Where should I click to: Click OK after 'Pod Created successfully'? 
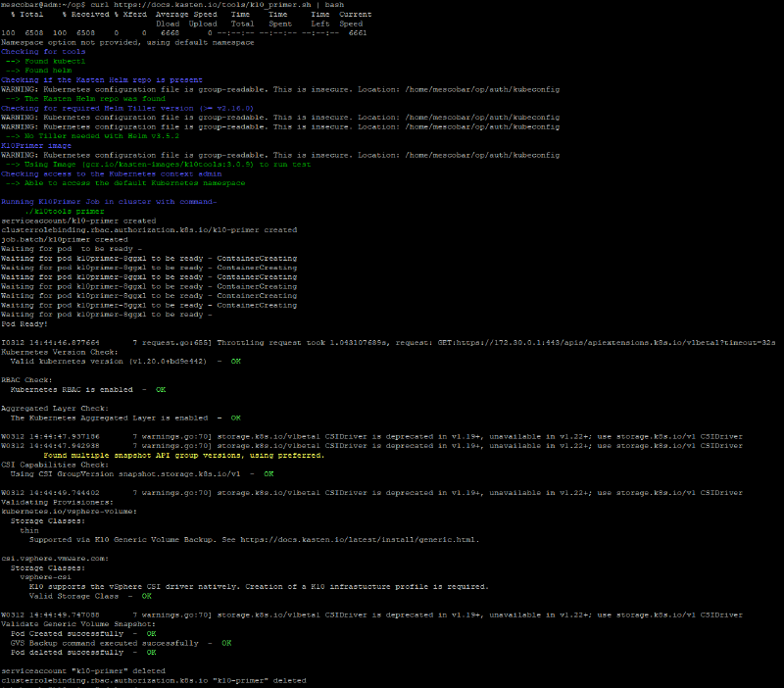(151, 634)
